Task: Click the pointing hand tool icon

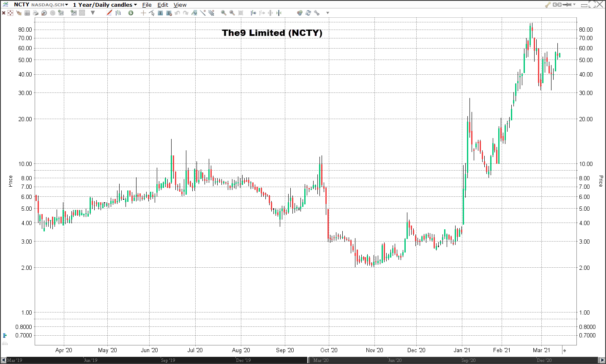Action: (19, 13)
